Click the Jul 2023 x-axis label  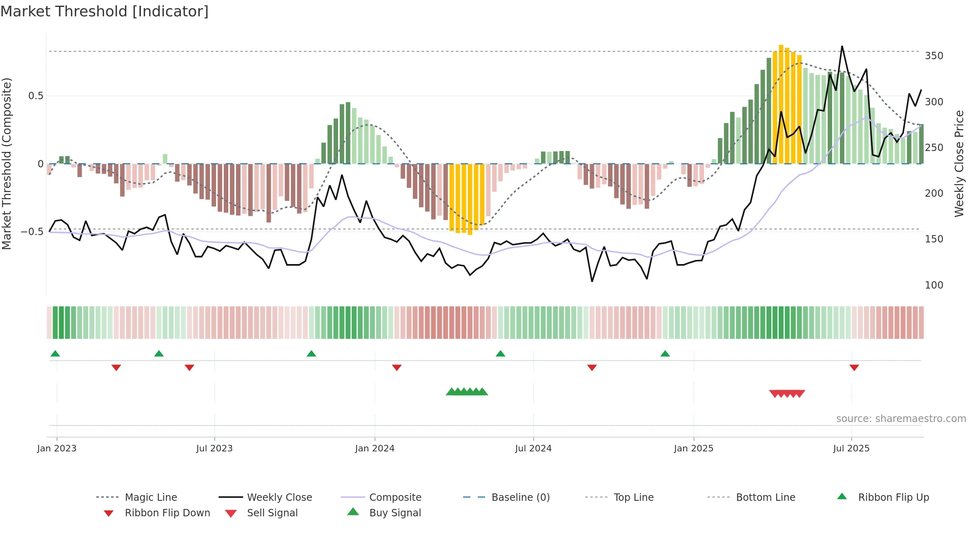coord(214,448)
